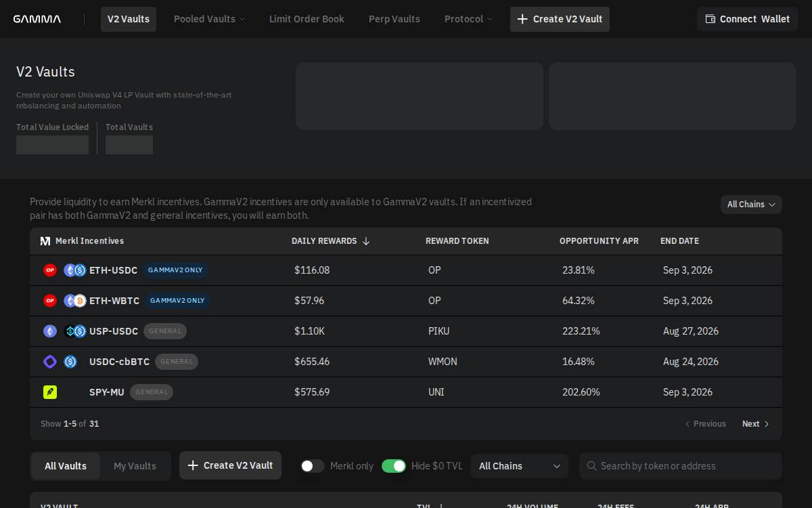Click the 64.32% opportunity APR value
The width and height of the screenshot is (812, 508).
point(579,301)
